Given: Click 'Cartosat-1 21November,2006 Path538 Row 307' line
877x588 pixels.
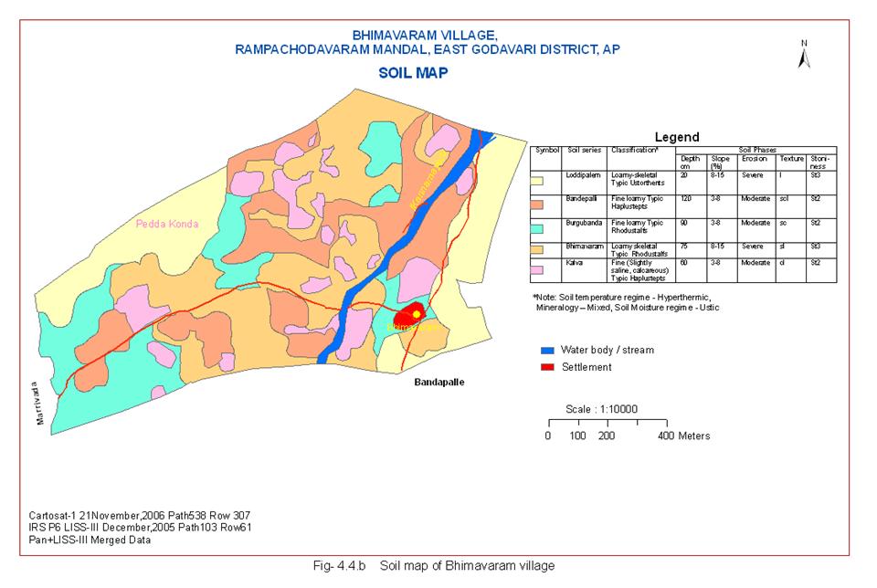Looking at the screenshot, I should 139,515.
